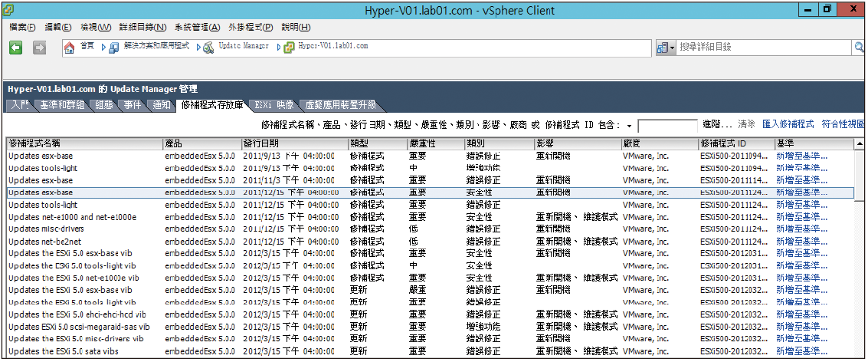
Task: Switch to the 通知 tab
Action: [x=162, y=105]
